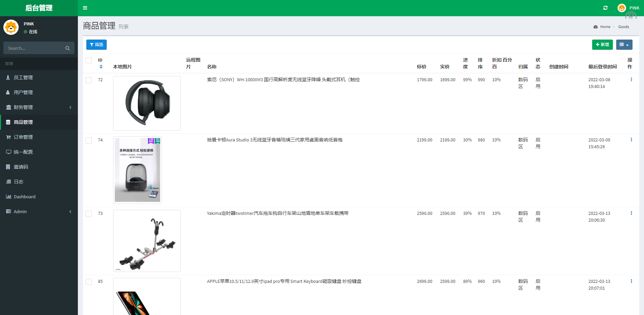Open the 邀请码 page
Viewport: 644px width, 315px height.
20,167
